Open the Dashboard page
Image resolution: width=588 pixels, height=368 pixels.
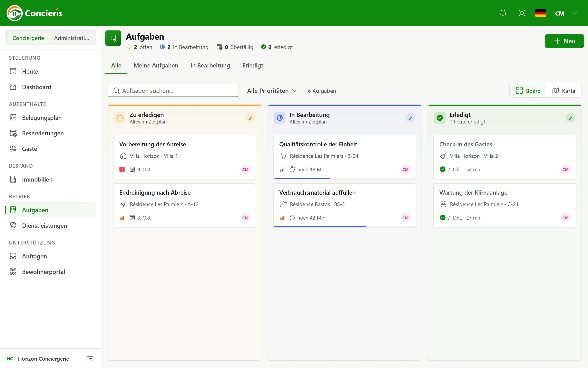[x=50, y=87]
